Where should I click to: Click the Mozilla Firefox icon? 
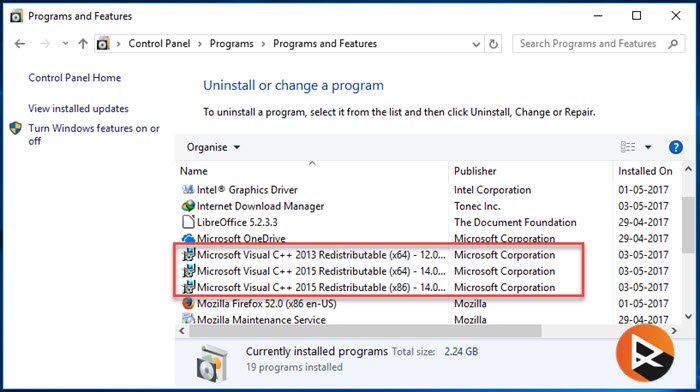[x=188, y=303]
